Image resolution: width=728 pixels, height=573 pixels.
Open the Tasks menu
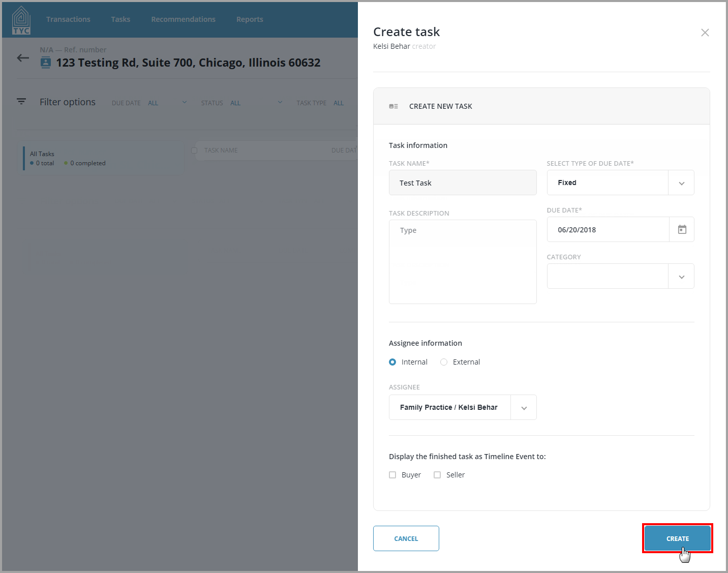(120, 19)
